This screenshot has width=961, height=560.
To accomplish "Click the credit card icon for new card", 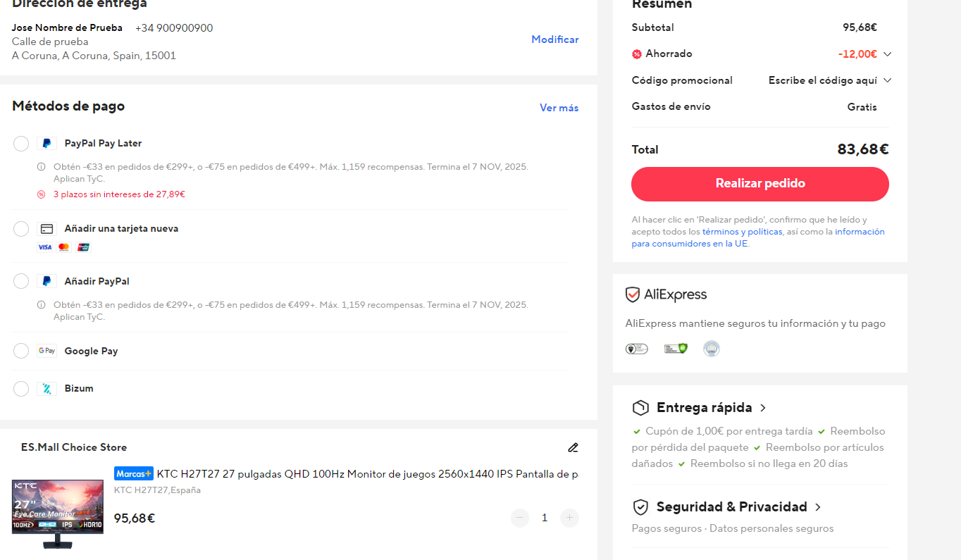I will pyautogui.click(x=46, y=228).
